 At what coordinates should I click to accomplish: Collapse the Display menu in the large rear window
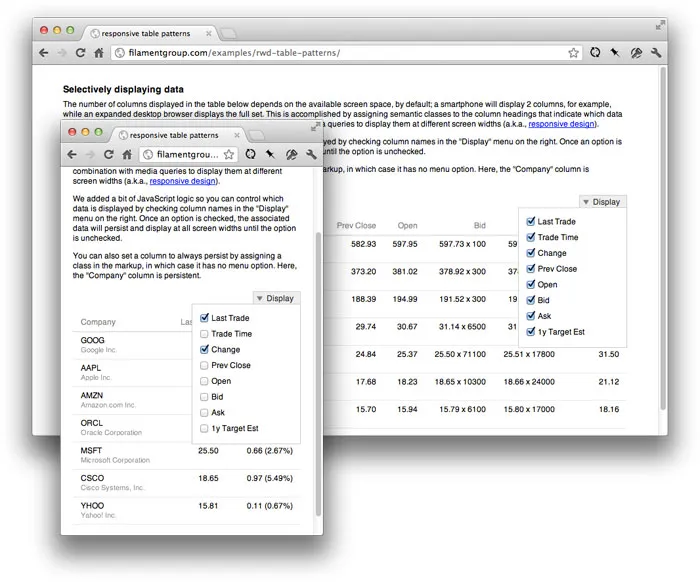coord(601,202)
